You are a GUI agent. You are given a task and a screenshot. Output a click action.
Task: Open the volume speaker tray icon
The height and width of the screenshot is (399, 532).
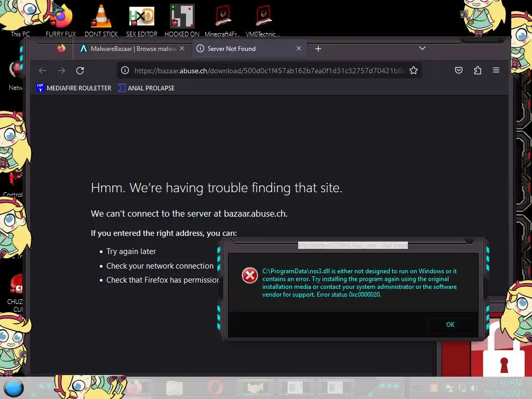[x=474, y=388]
